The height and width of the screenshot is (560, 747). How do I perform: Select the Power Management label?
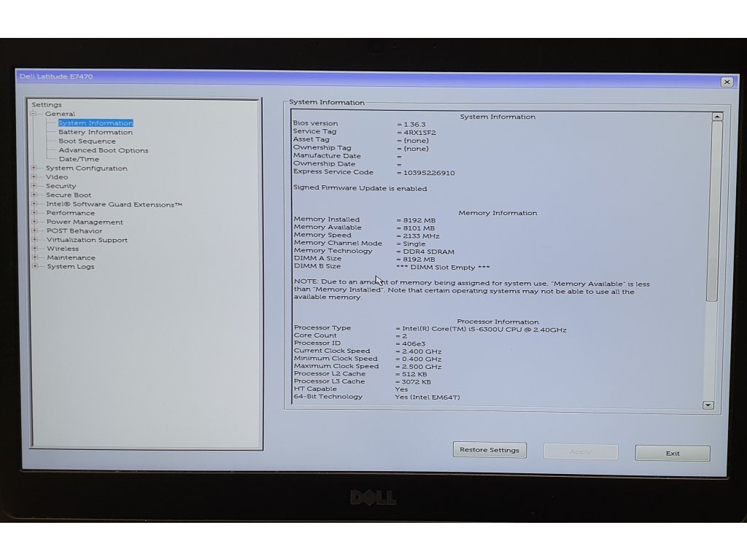click(85, 222)
